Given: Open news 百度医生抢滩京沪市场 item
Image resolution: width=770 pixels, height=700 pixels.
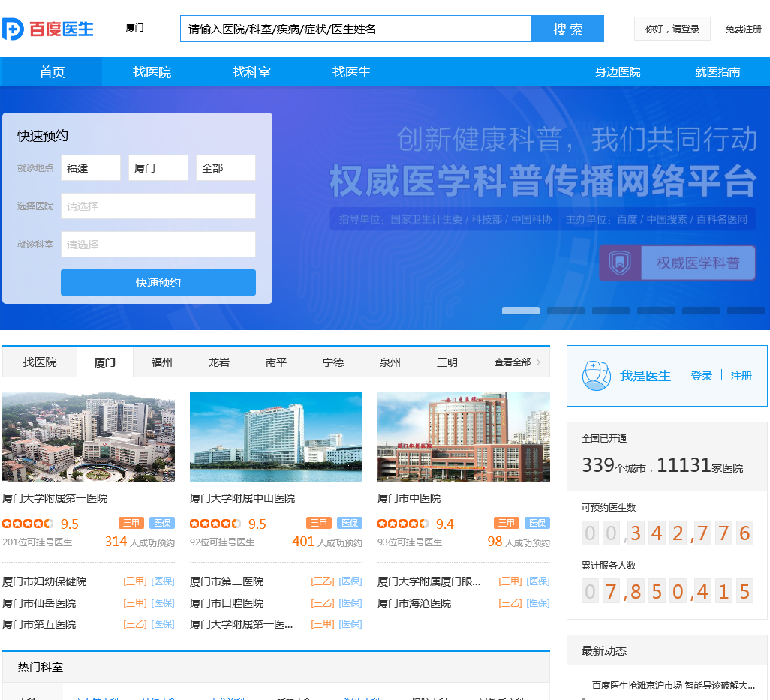Looking at the screenshot, I should click(673, 685).
